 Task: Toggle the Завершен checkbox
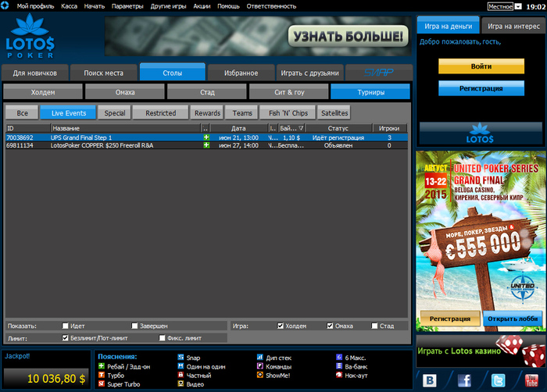pyautogui.click(x=134, y=326)
